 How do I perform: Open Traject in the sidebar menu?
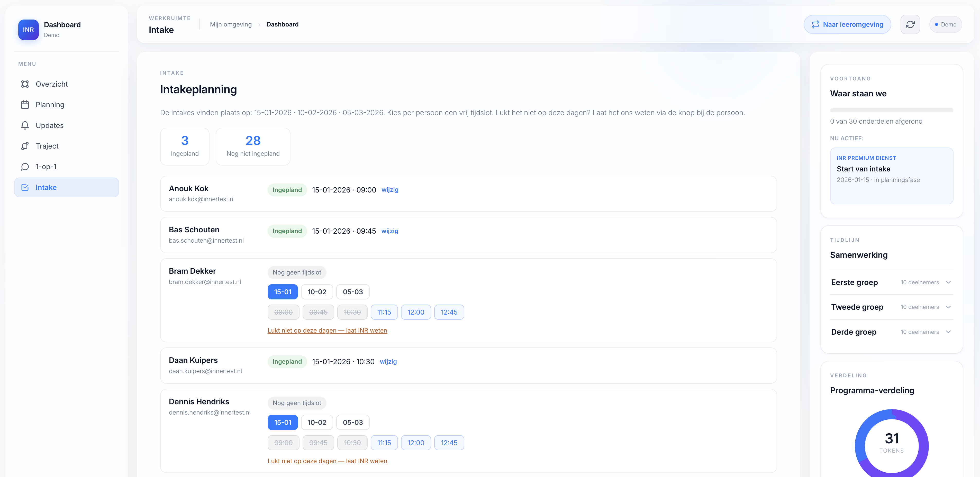(x=67, y=146)
